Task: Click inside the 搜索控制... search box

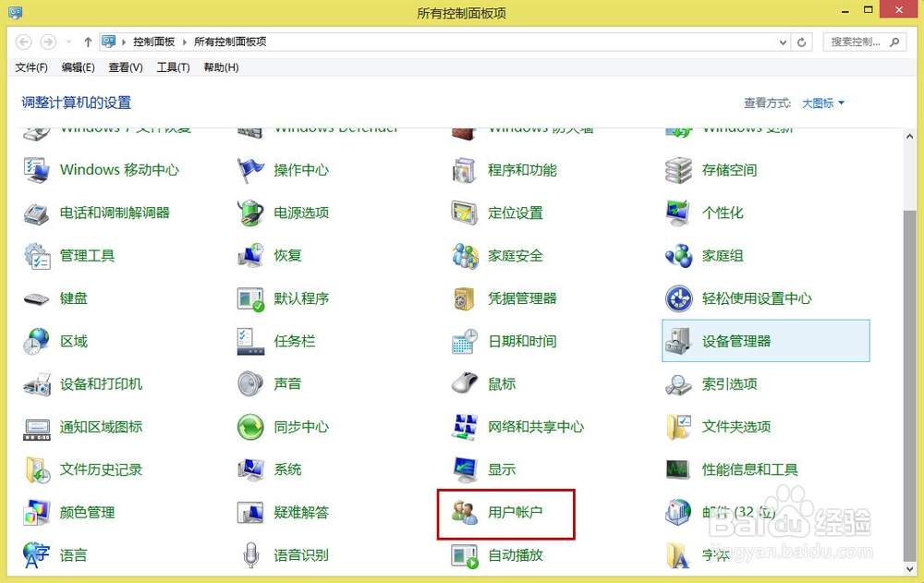Action: (859, 42)
